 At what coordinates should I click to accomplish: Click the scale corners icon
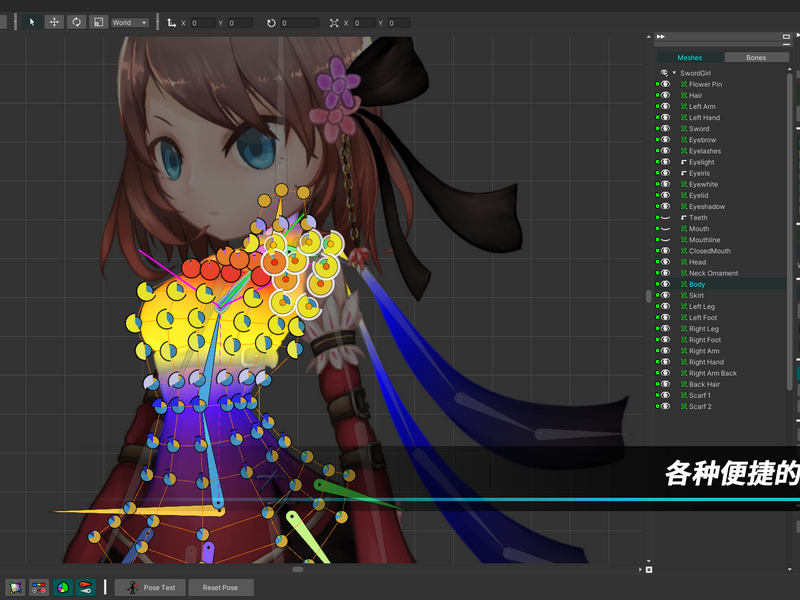(x=334, y=23)
